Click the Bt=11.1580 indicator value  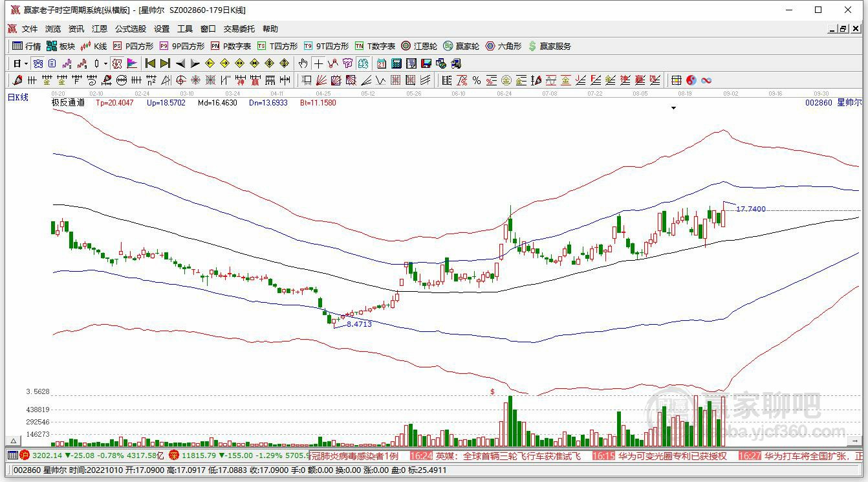point(318,102)
